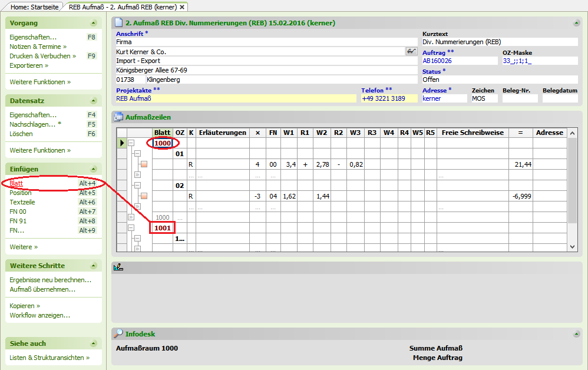Viewport: 588px width, 370px height.
Task: Click the document icon beside the Aufmaß title
Action: click(x=118, y=23)
